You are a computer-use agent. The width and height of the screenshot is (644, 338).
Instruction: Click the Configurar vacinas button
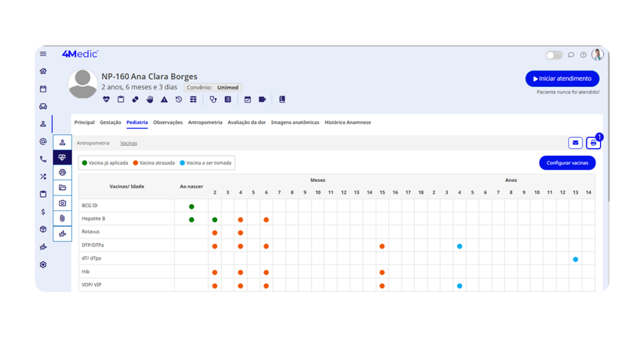click(567, 163)
